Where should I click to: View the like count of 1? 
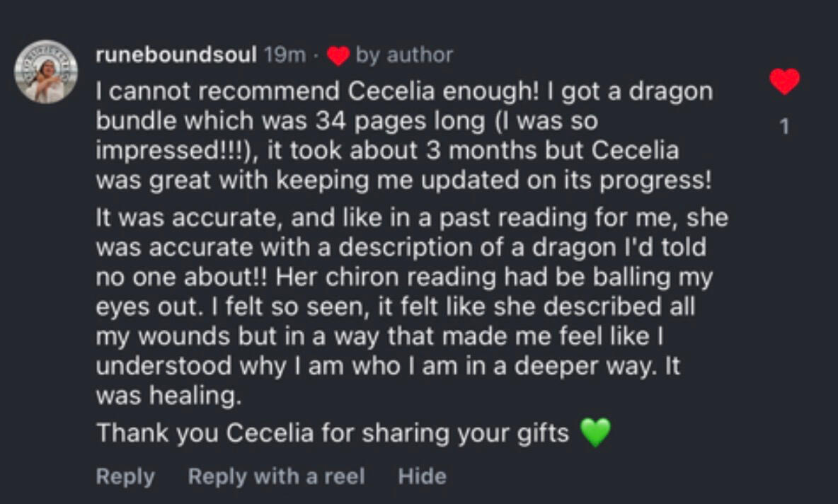784,127
